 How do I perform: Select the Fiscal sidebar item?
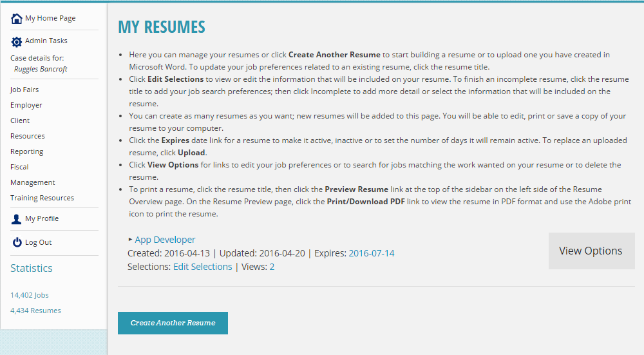coord(19,167)
